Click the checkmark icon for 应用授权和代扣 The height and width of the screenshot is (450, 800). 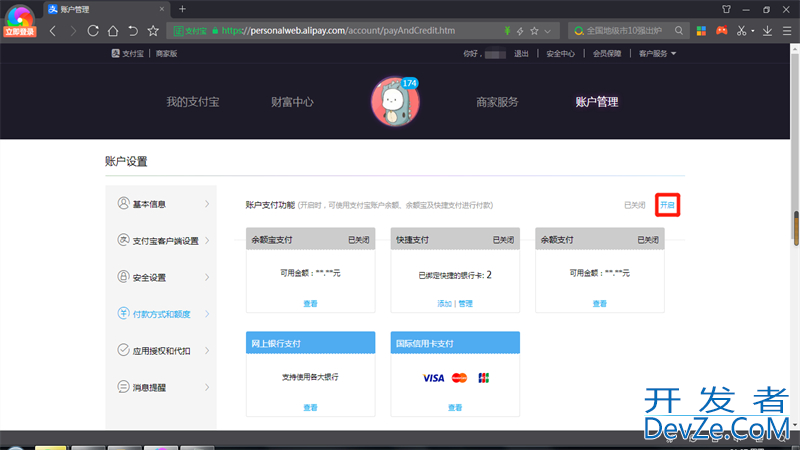coord(123,349)
